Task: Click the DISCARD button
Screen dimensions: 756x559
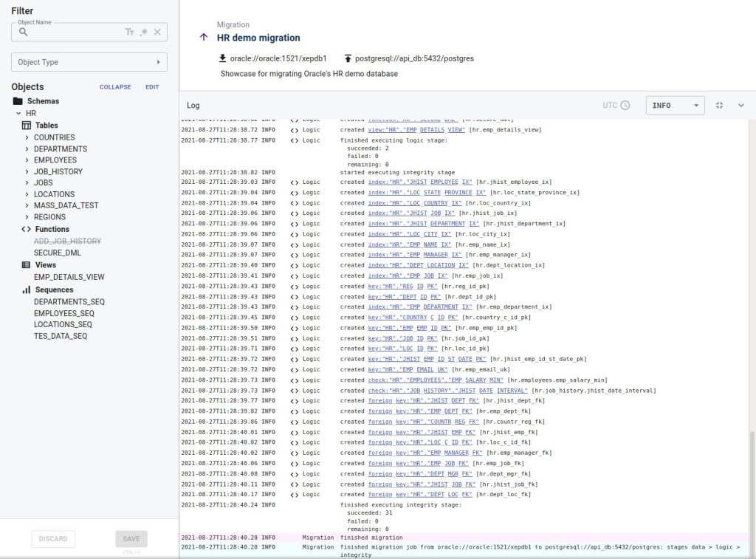Action: (53, 539)
